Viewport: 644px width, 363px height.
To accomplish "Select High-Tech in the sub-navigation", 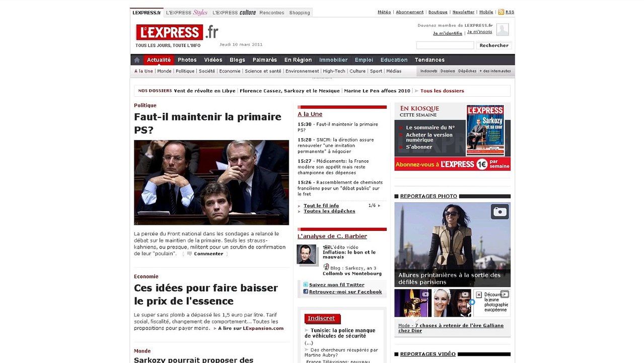I will pyautogui.click(x=334, y=71).
